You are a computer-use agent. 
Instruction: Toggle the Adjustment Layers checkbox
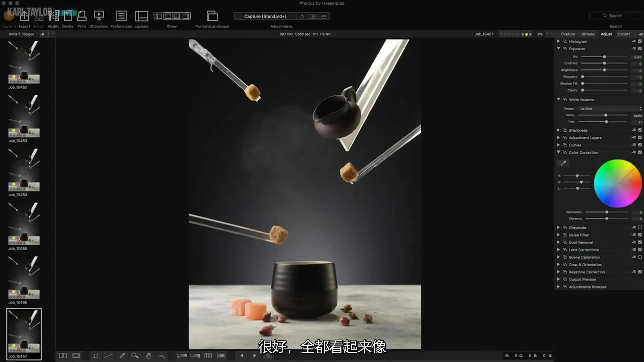pyautogui.click(x=640, y=137)
